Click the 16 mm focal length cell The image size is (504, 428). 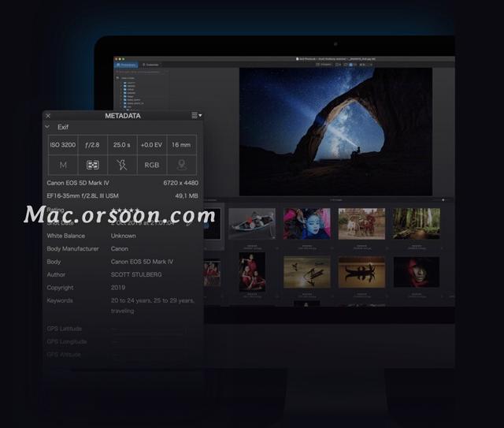(181, 145)
